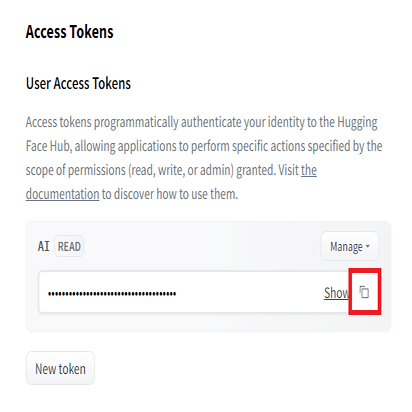Open the Manage dropdown for AI token

(350, 246)
